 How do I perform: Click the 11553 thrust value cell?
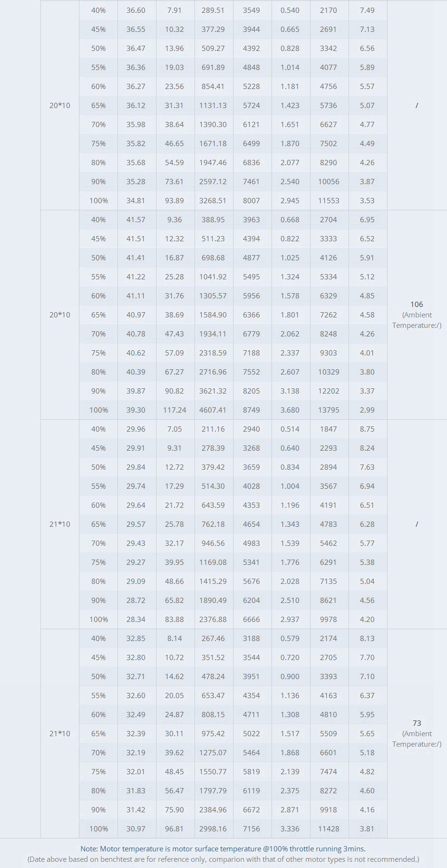(329, 200)
